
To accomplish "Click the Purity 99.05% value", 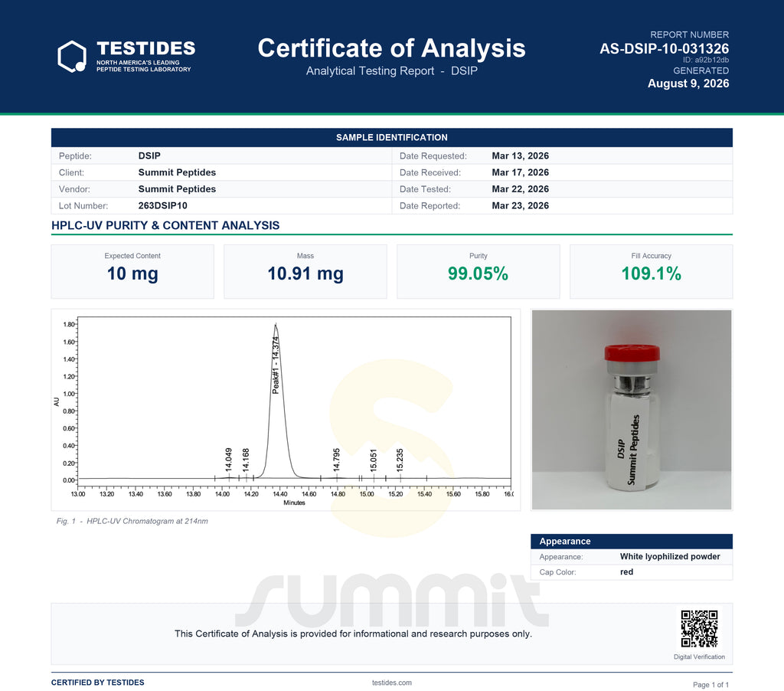I will (x=478, y=273).
